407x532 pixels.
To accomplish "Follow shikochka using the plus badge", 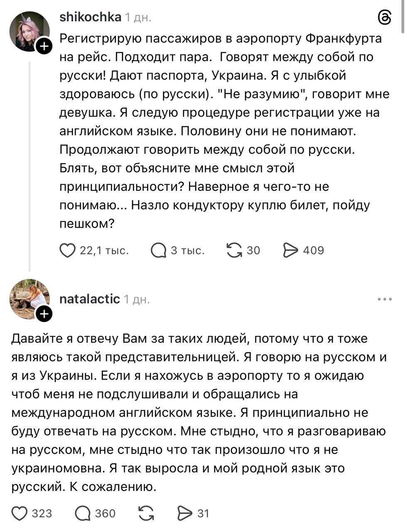I will [x=44, y=47].
